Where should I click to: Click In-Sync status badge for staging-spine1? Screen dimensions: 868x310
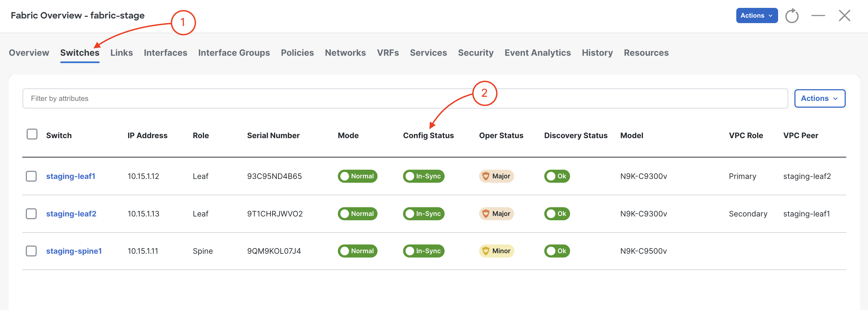coord(424,251)
